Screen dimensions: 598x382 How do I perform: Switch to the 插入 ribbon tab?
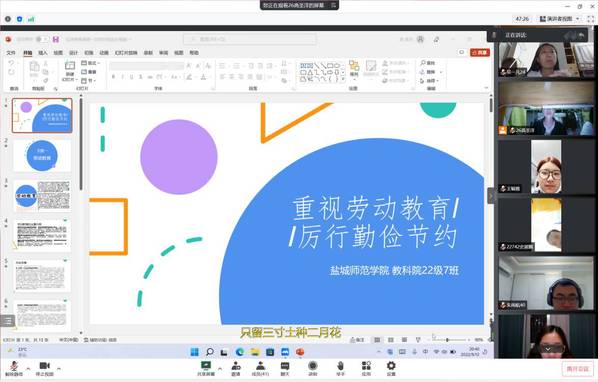click(x=43, y=53)
